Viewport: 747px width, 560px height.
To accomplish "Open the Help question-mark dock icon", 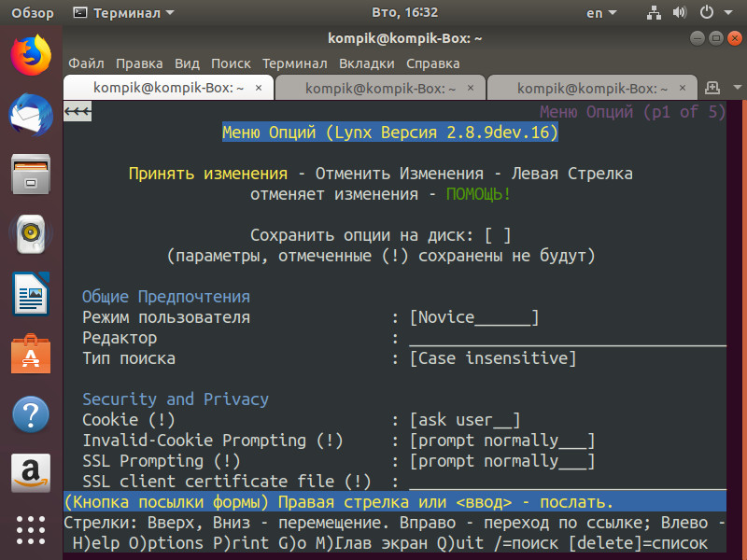I will coord(31,414).
